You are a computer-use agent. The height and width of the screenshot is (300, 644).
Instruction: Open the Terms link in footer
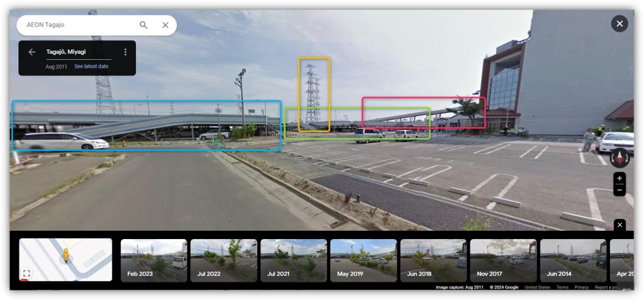[x=562, y=287]
